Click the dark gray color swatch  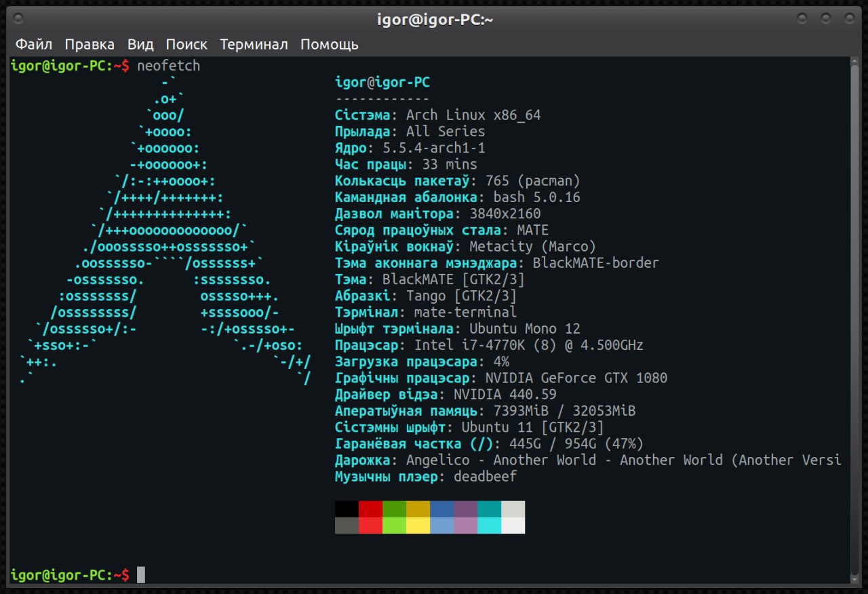[x=347, y=526]
